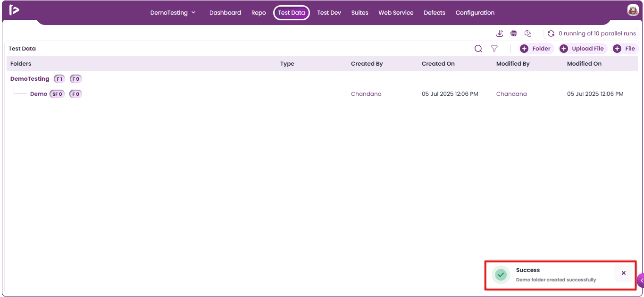644x297 pixels.
Task: Open the Test Dev tab
Action: click(x=329, y=13)
